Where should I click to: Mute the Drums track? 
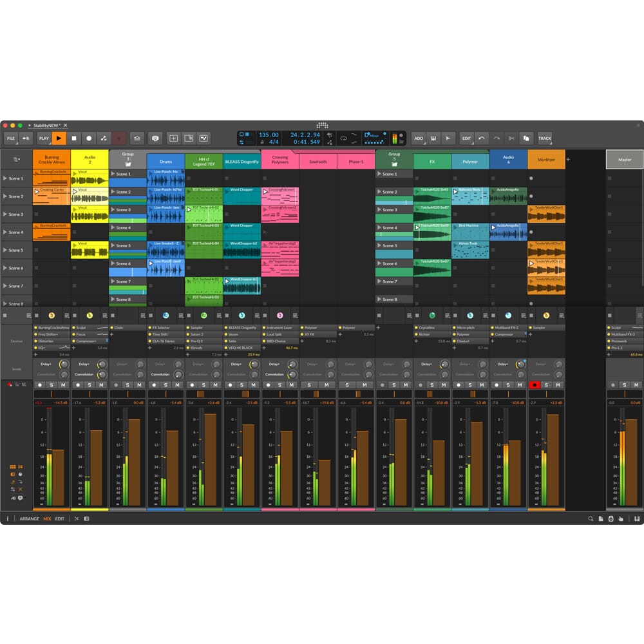pyautogui.click(x=178, y=385)
